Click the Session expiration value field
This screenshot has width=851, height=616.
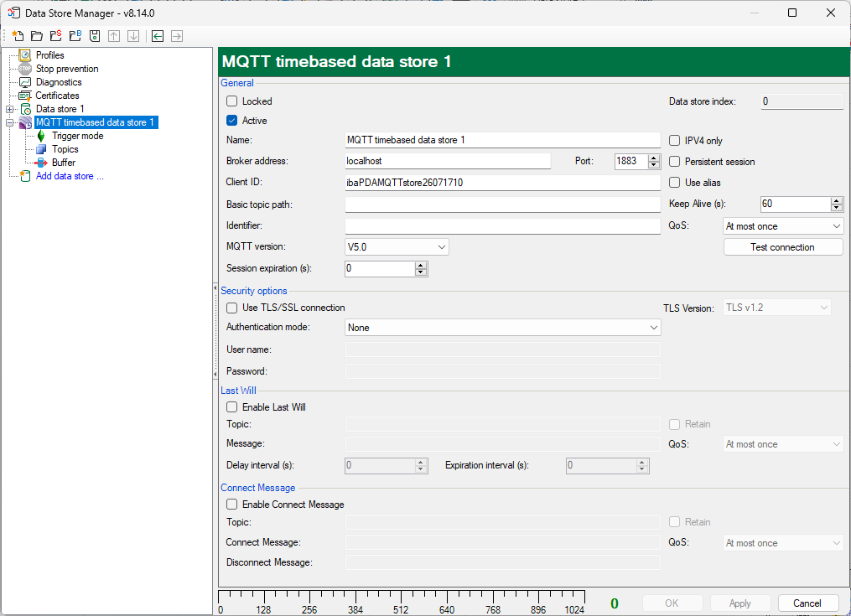click(x=380, y=269)
